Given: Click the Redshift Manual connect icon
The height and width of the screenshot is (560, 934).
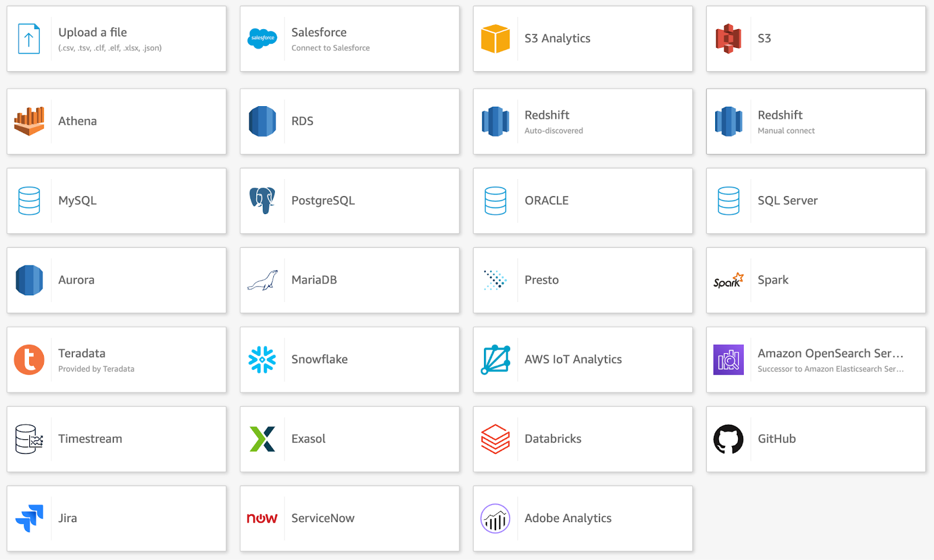Looking at the screenshot, I should pyautogui.click(x=729, y=121).
